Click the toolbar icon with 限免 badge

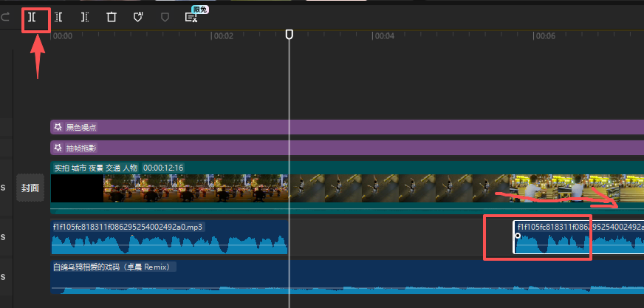click(x=191, y=17)
